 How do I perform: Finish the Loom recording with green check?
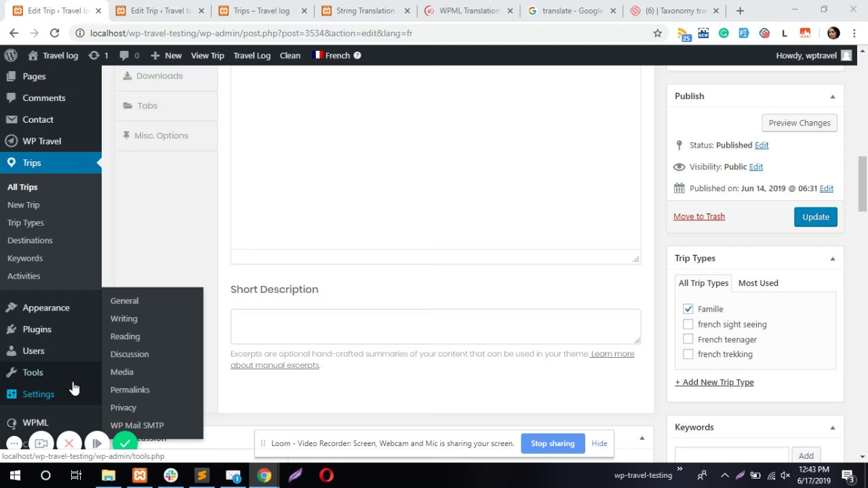coord(125,443)
